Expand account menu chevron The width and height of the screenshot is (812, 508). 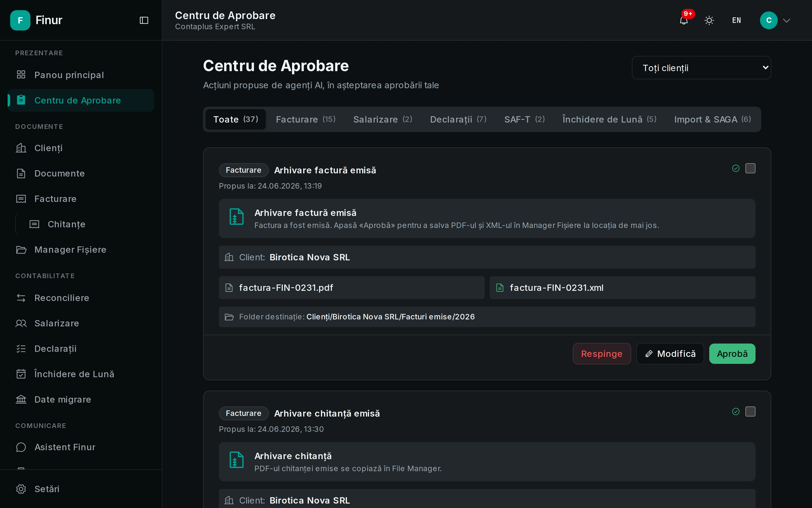pos(786,21)
